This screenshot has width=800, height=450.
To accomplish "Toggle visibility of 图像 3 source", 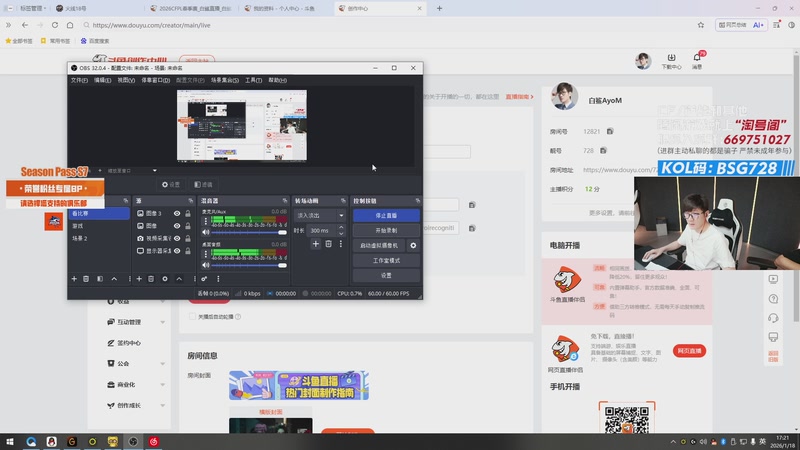I will pyautogui.click(x=177, y=213).
